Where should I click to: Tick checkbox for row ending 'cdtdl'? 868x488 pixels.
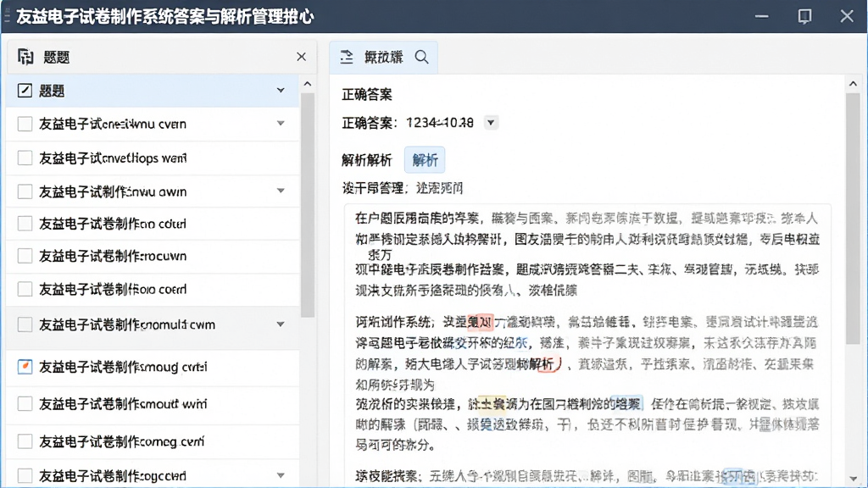(x=25, y=224)
